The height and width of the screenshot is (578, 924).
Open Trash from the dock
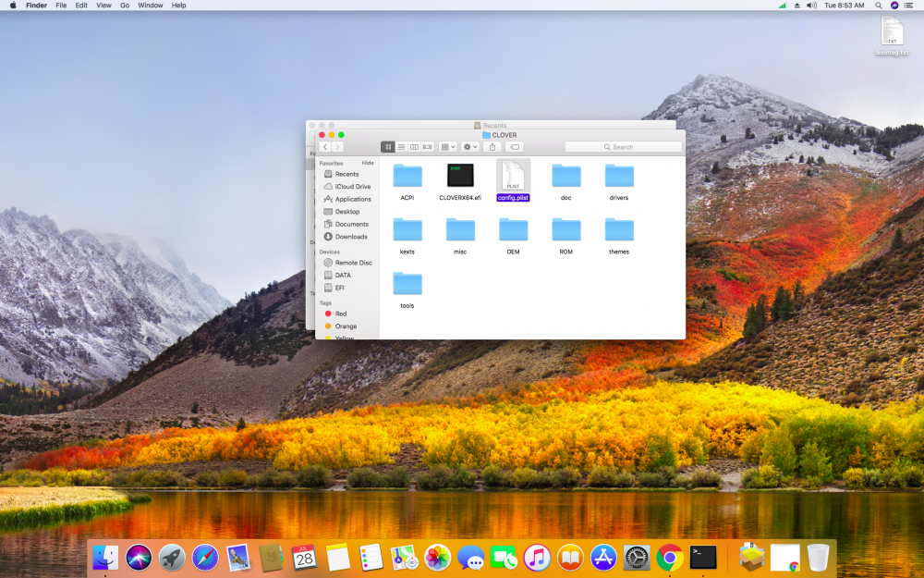coord(818,558)
